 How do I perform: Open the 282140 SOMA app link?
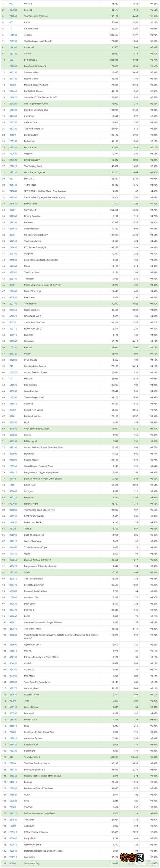[x=13, y=572]
